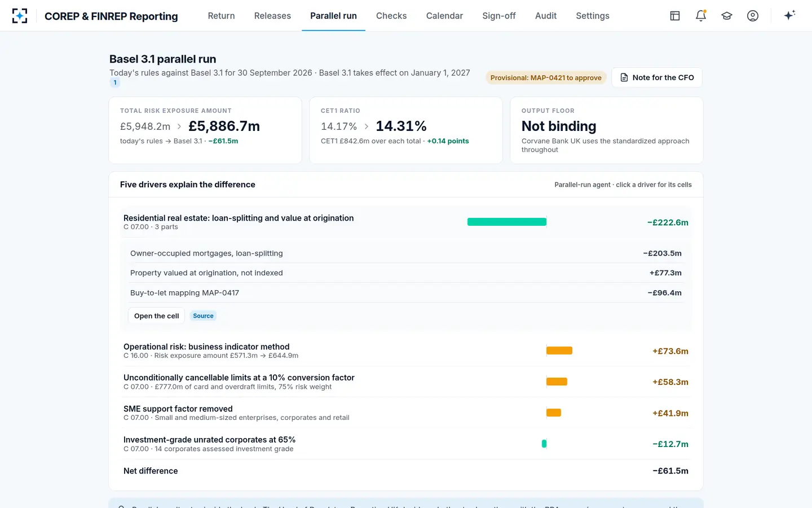Open the layout panel icon in header

(675, 16)
